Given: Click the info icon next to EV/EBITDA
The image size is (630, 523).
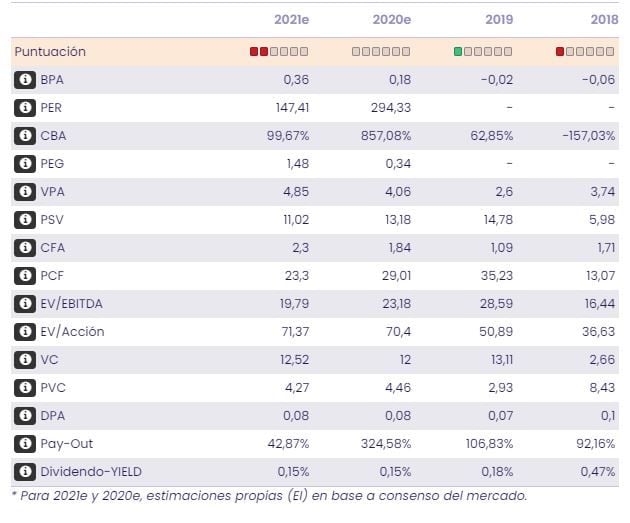Looking at the screenshot, I should tap(25, 303).
